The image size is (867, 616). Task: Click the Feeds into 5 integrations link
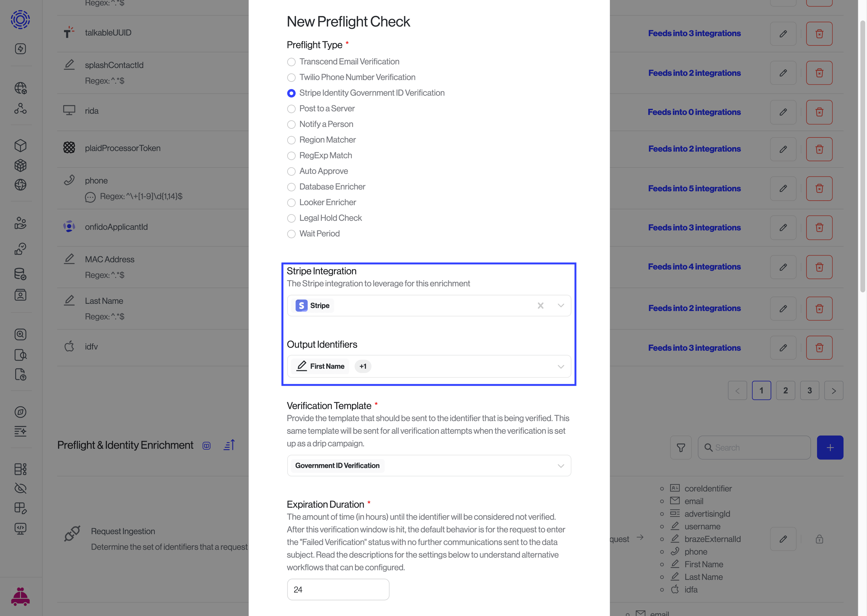point(694,188)
